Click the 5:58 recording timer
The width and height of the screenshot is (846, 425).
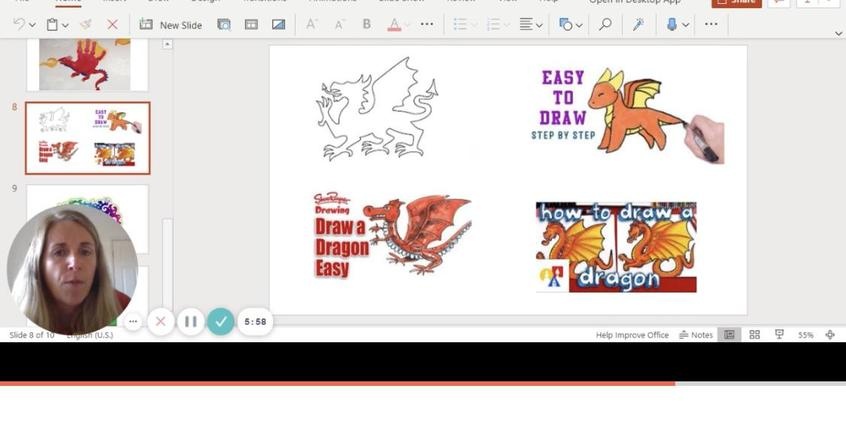[x=255, y=321]
